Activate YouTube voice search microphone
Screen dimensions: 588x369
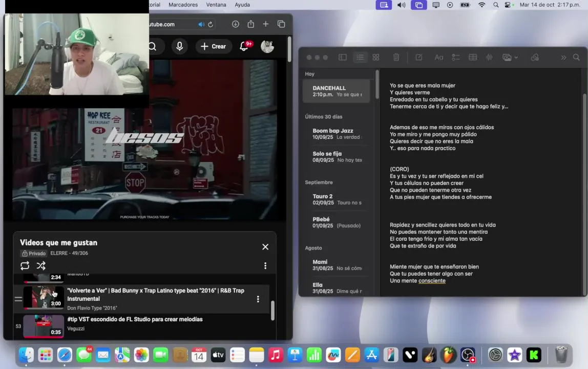[x=180, y=46]
